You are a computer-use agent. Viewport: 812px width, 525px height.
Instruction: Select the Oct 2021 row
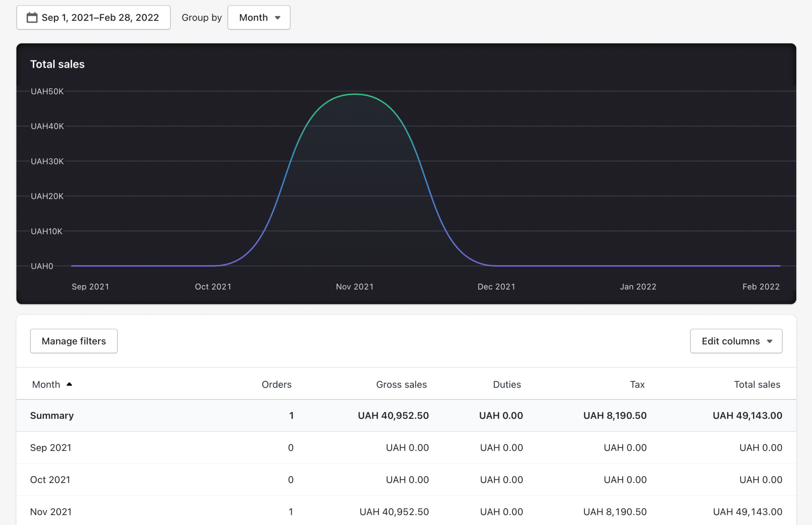[x=406, y=479]
